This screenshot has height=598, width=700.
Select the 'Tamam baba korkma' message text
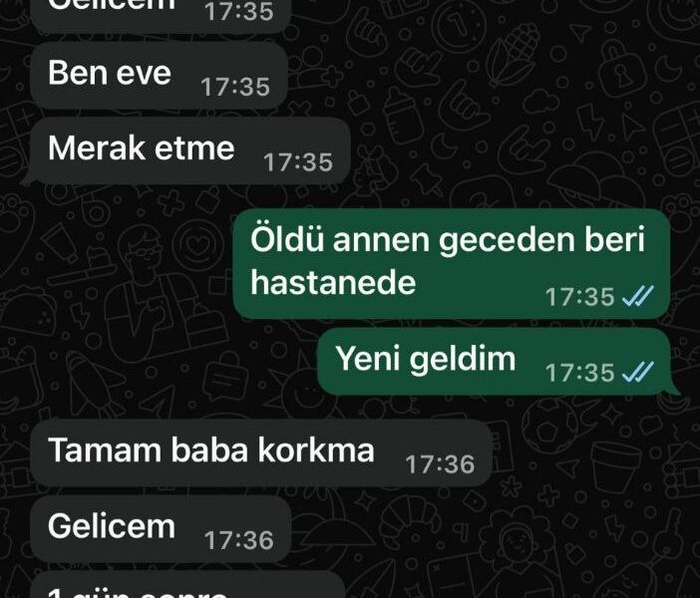[x=211, y=449]
